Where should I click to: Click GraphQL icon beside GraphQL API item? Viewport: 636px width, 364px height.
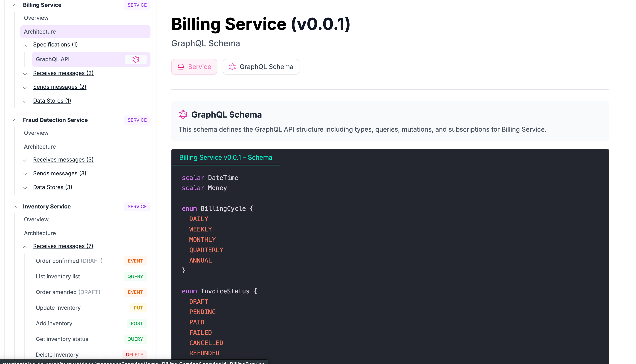point(136,59)
